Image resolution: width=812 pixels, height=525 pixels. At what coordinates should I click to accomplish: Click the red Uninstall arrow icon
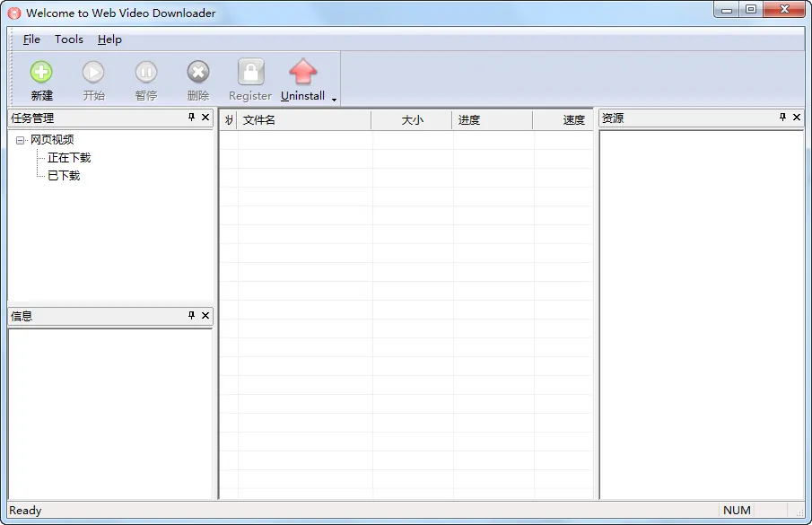click(303, 72)
